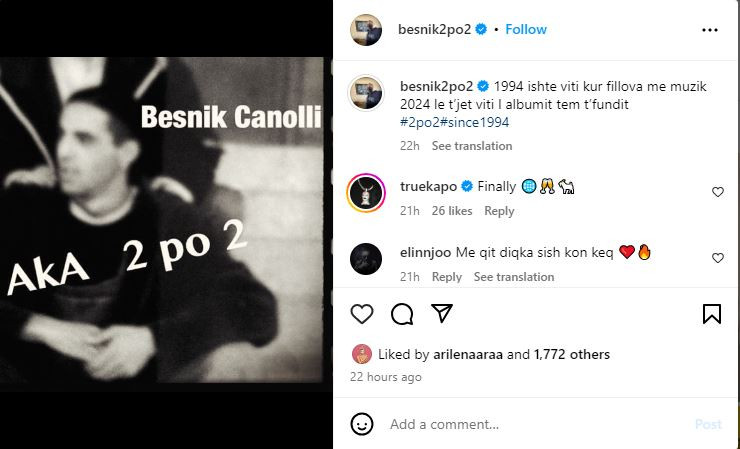740x449 pixels.
Task: Follow besnik2po2 account
Action: click(x=526, y=29)
